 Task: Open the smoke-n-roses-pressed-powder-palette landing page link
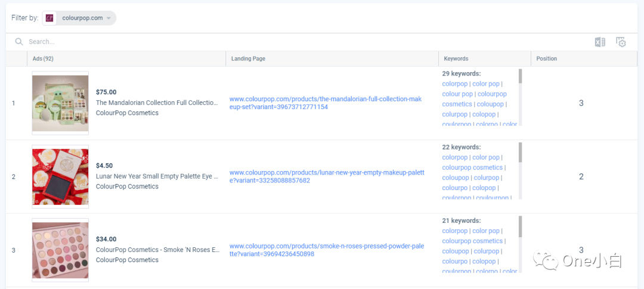coord(327,250)
